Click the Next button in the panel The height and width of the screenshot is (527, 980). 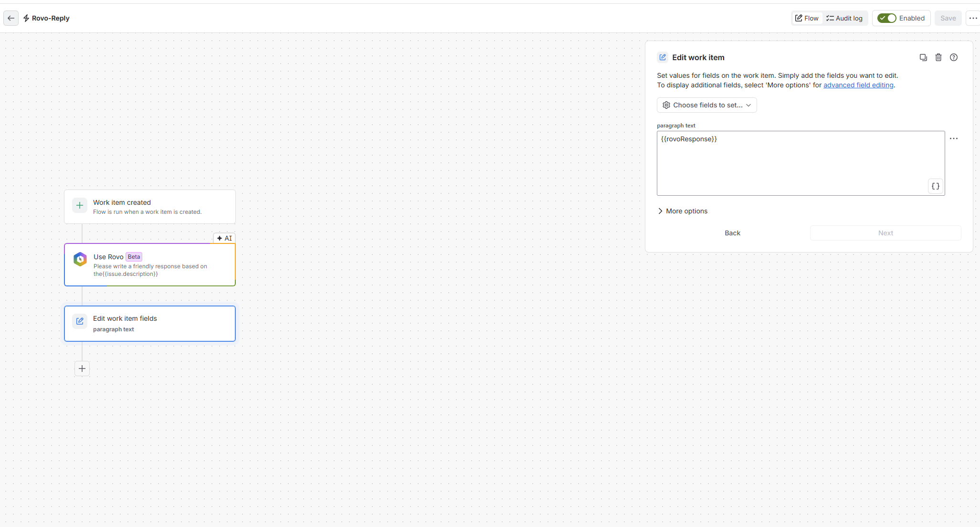885,233
